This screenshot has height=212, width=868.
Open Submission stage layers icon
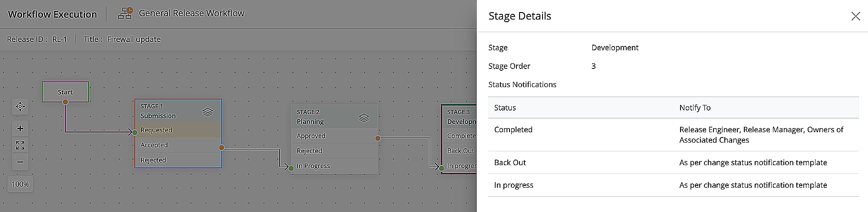[x=208, y=112]
